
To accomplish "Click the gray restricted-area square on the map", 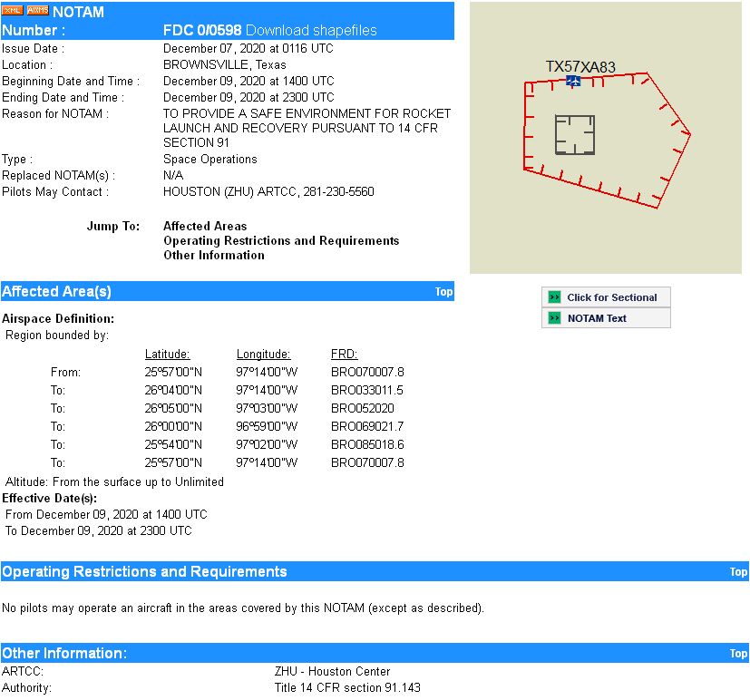I will [574, 135].
